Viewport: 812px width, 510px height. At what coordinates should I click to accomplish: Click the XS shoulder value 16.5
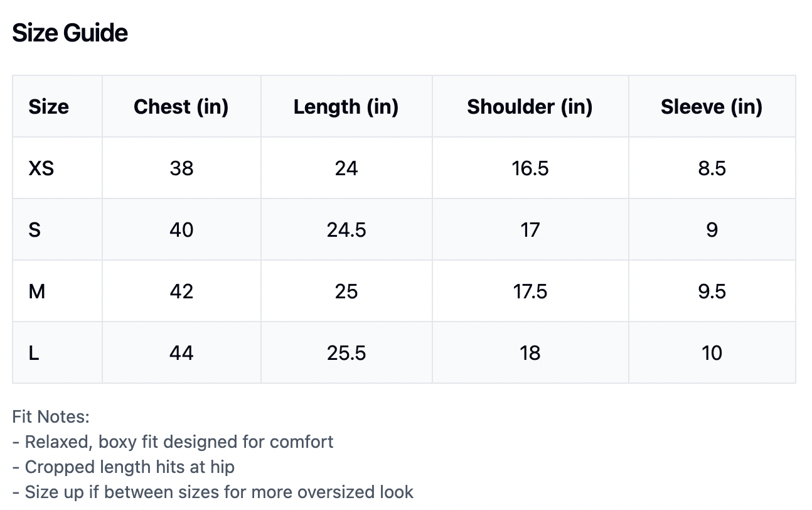click(x=530, y=168)
